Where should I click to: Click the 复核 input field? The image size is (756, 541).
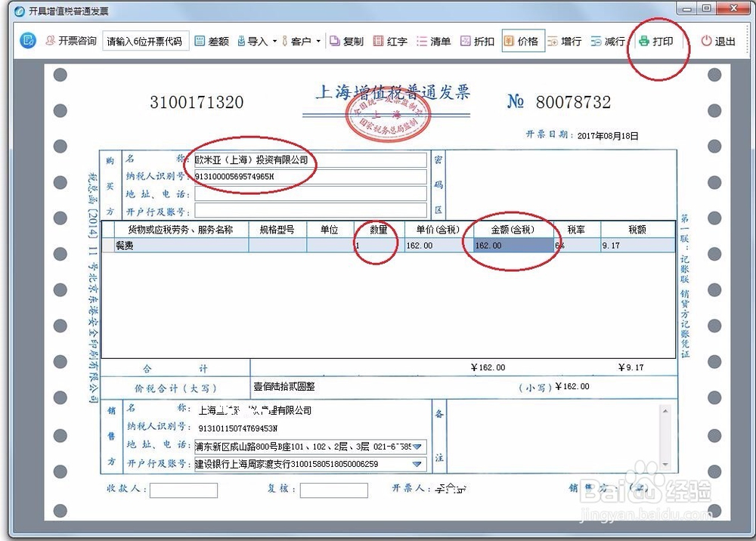(333, 490)
